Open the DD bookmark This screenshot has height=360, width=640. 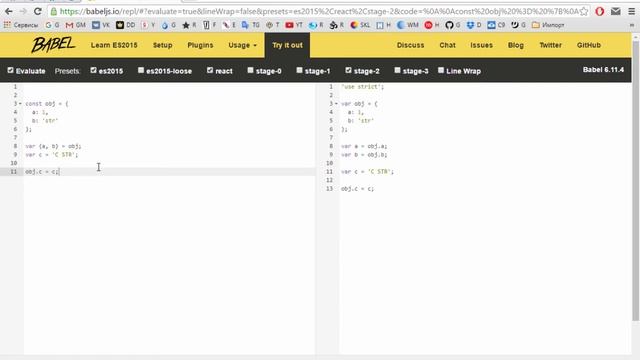coord(126,25)
